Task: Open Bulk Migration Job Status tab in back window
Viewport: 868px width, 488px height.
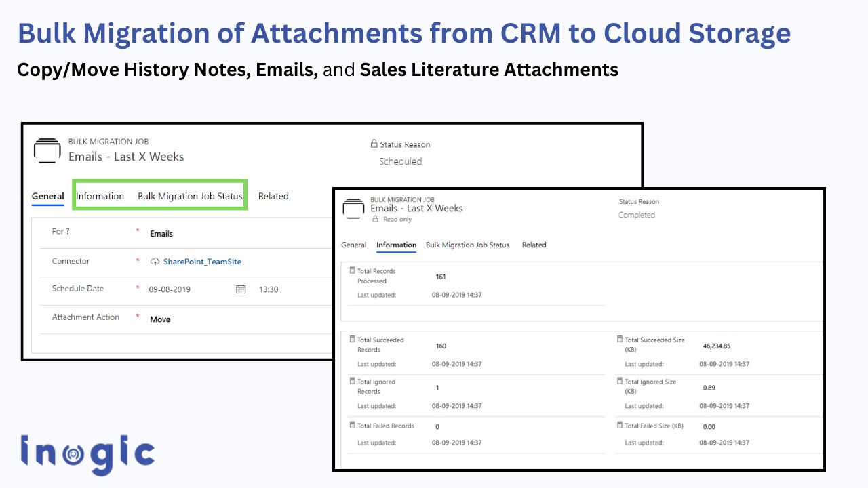Action: pyautogui.click(x=190, y=196)
